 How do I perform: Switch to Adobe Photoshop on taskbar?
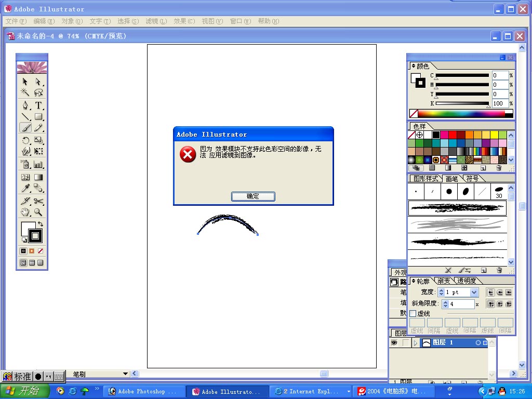pos(144,392)
